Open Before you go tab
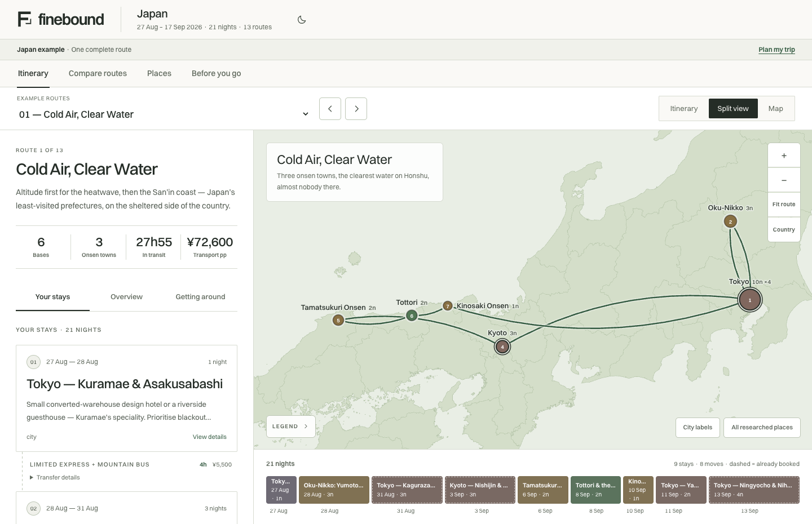 click(217, 74)
